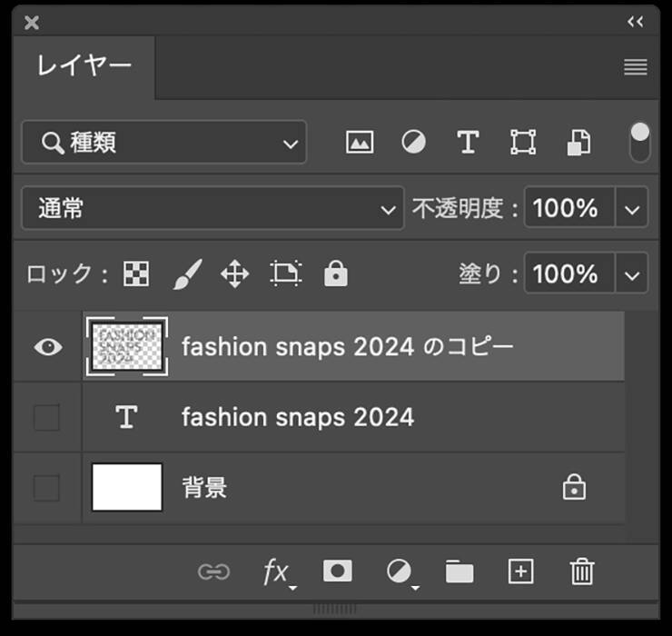Image resolution: width=672 pixels, height=636 pixels.
Task: Toggle layer filtering switch on or off
Action: coord(640,143)
